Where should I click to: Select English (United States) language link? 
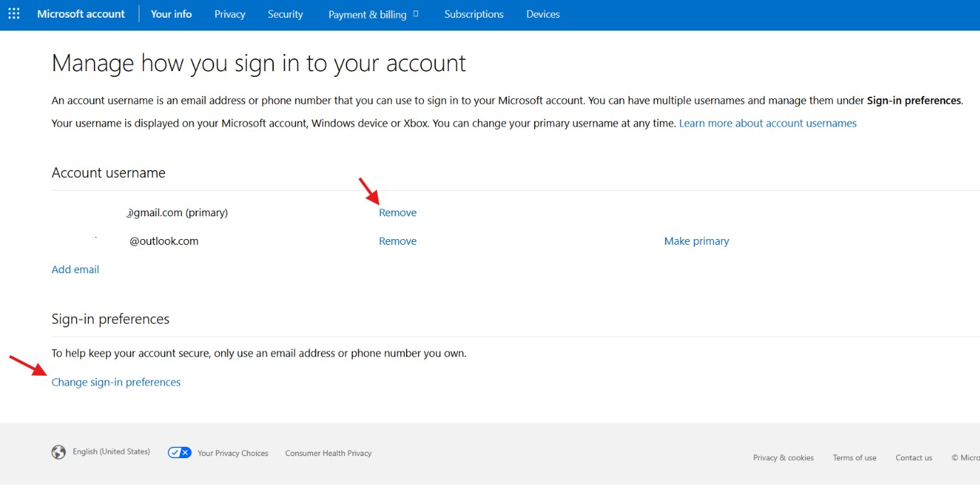[x=111, y=452]
